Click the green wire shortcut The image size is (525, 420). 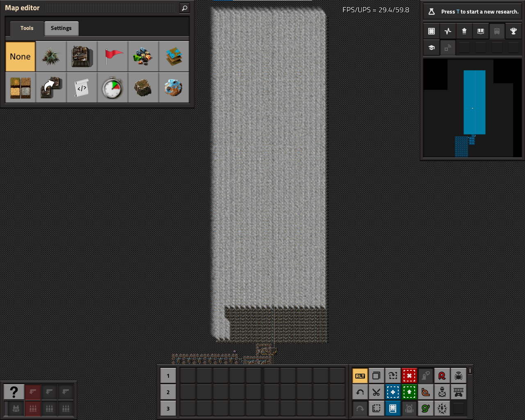(x=426, y=409)
